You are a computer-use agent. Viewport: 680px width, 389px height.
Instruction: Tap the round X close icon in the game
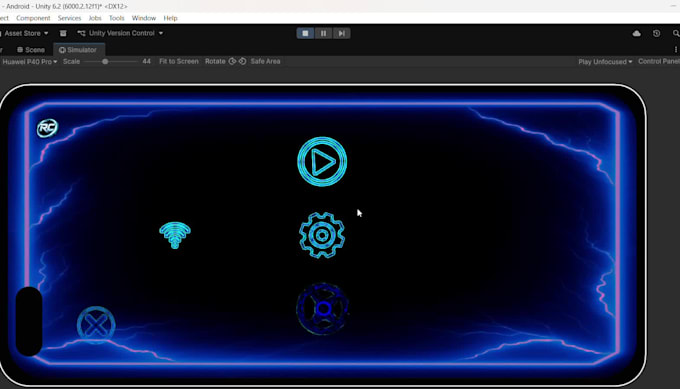(96, 325)
